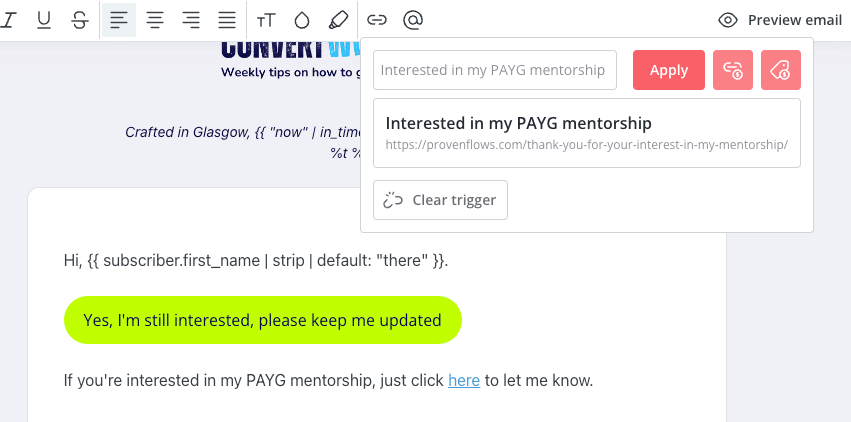851x422 pixels.
Task: Apply underline to selected text
Action: [44, 21]
